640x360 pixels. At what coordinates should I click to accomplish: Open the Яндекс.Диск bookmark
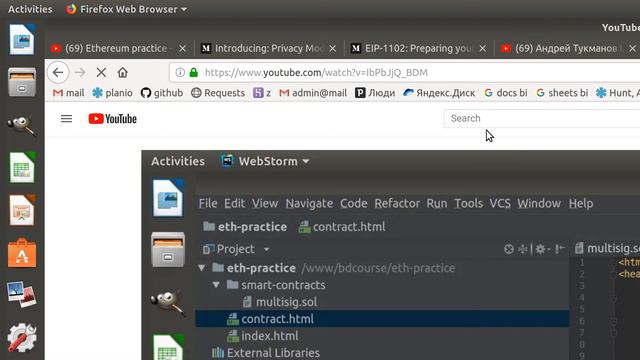pos(439,93)
